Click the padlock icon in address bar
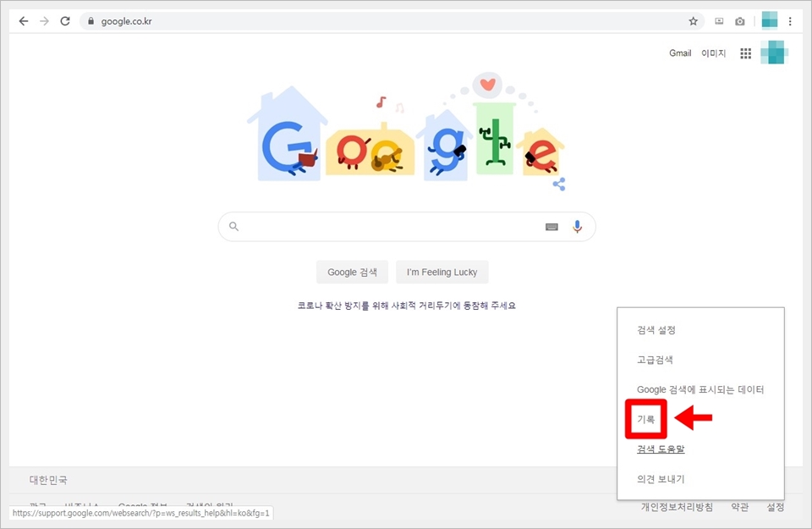The height and width of the screenshot is (529, 812). pos(91,21)
